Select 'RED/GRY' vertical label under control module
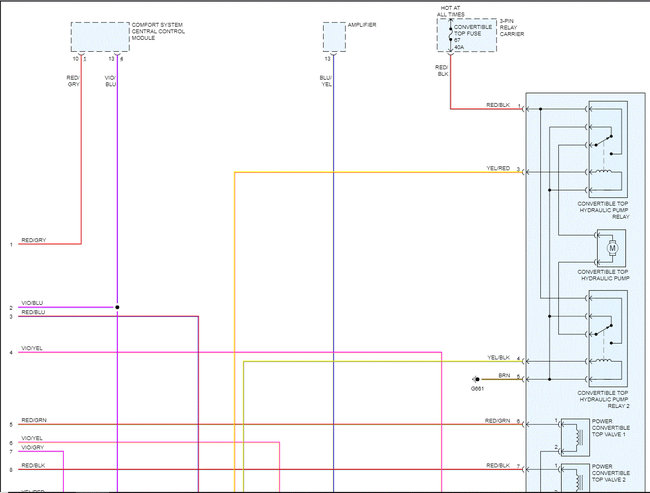650x493 pixels. tap(73, 81)
